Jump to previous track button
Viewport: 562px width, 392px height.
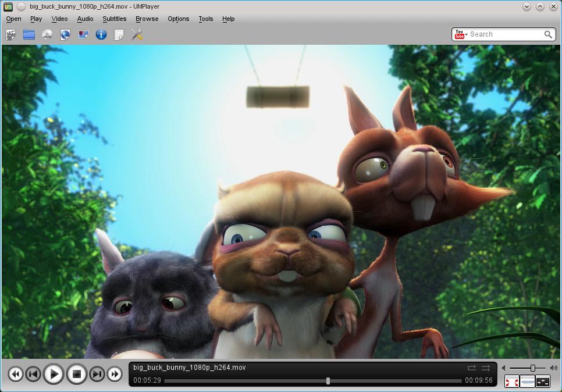point(33,375)
